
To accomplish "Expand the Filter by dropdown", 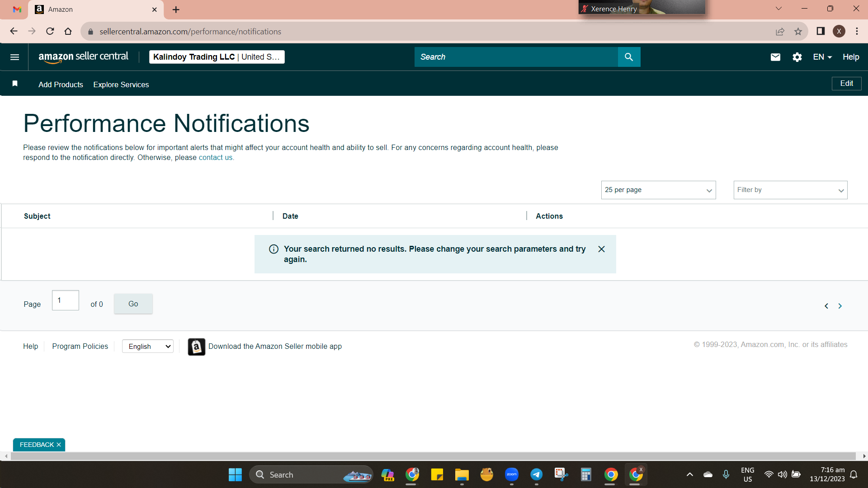I will pyautogui.click(x=790, y=190).
